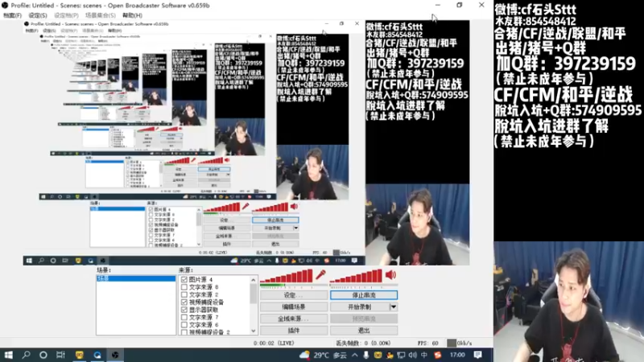Enable the 视频捕捉设备 2 source checkbox
Screen dimensions: 644x362
tap(184, 331)
